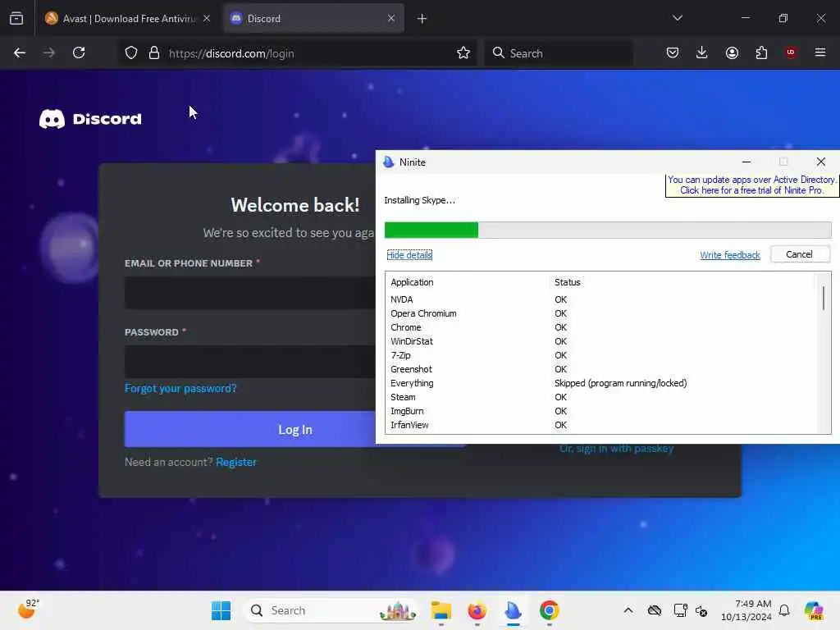The image size is (840, 630).
Task: Select the Steam row
Action: pos(601,397)
